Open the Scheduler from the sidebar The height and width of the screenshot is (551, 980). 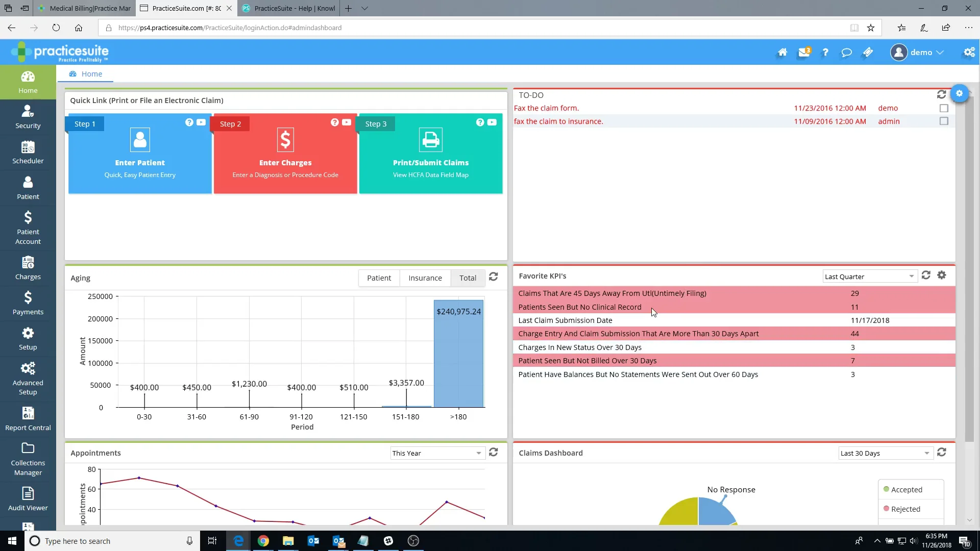(28, 153)
